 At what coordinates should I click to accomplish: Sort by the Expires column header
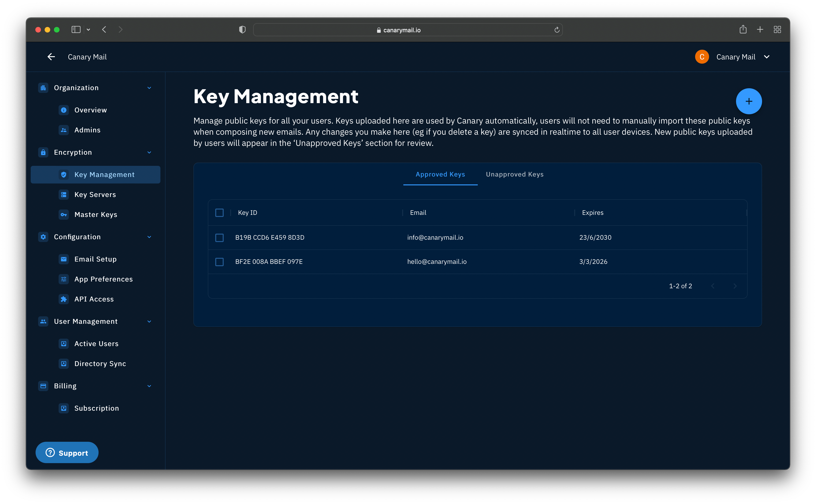[593, 213]
